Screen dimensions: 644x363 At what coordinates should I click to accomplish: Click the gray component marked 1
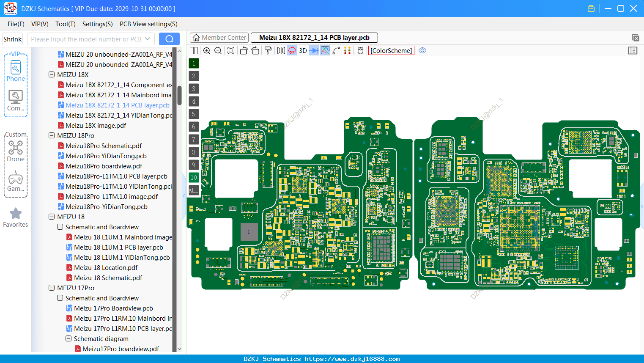pos(249,232)
